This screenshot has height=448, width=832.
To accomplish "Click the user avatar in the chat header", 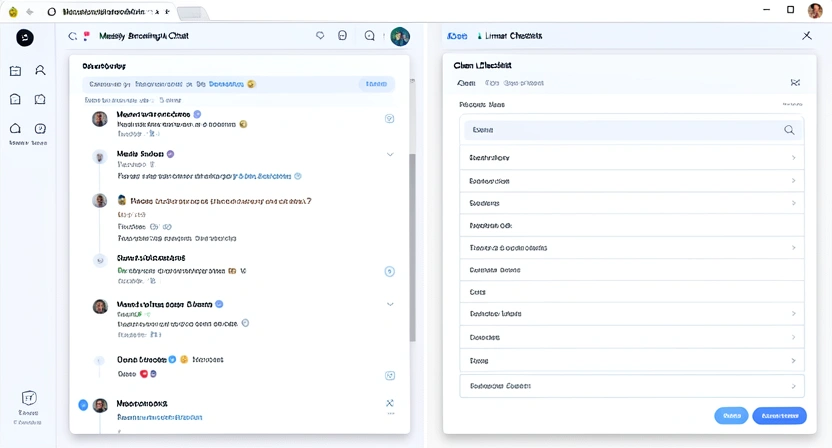I will click(x=400, y=37).
